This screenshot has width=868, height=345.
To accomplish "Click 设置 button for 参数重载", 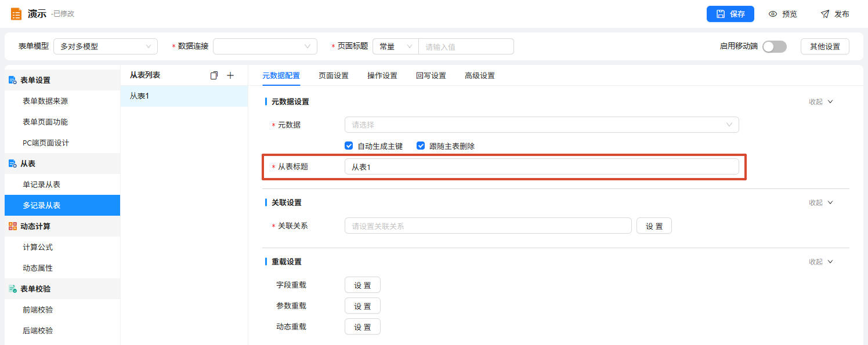I will click(363, 306).
